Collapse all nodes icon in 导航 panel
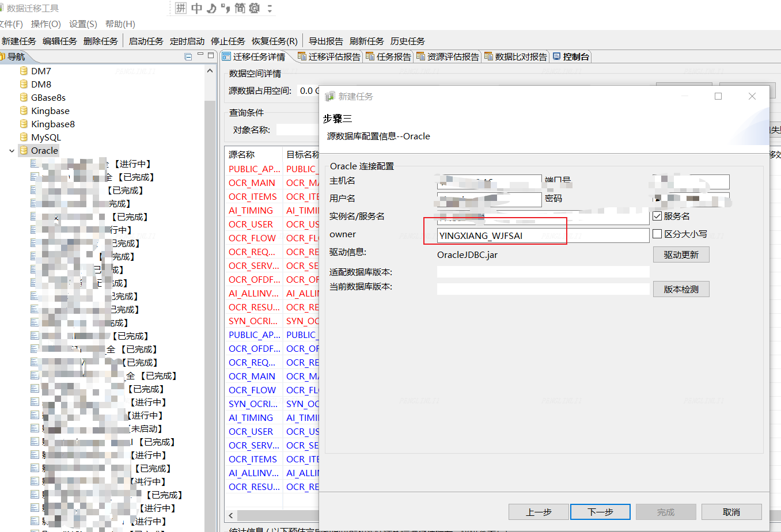781x532 pixels. 188,56
